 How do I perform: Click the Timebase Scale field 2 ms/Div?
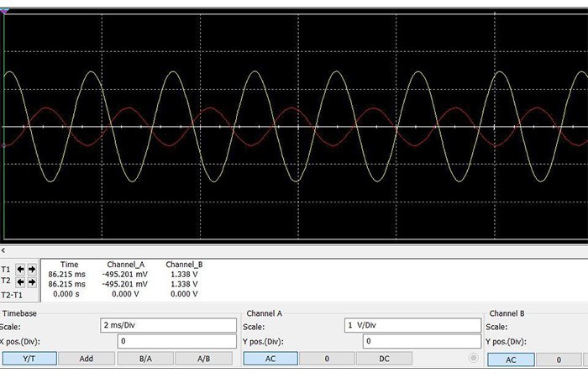pyautogui.click(x=168, y=325)
